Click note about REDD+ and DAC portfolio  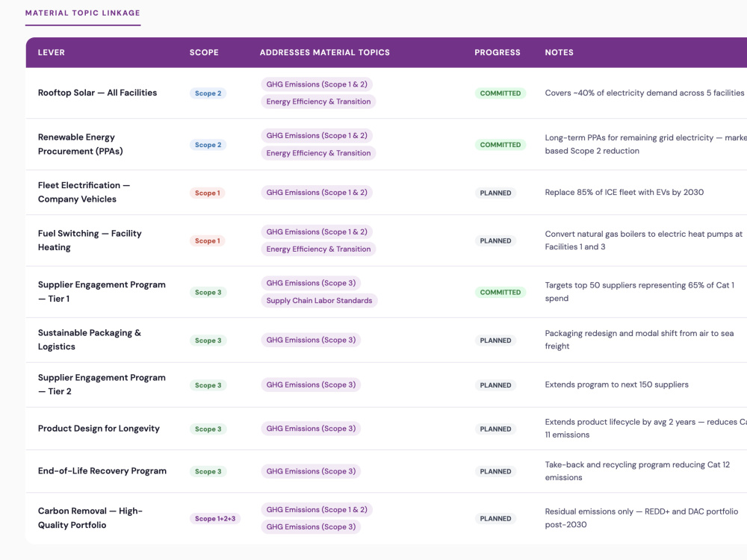(x=641, y=518)
